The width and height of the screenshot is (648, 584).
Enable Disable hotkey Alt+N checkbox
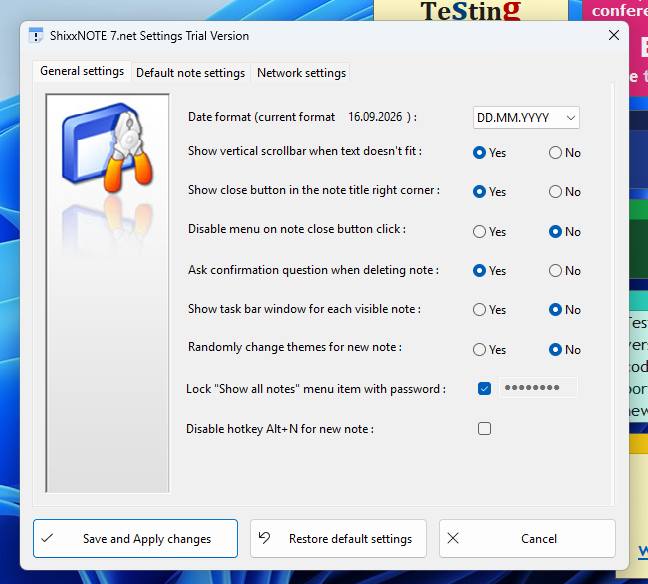pyautogui.click(x=484, y=429)
